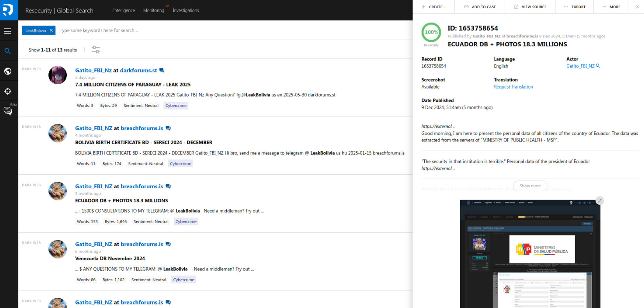Click Request Translation link
The height and width of the screenshot is (308, 644).
[x=513, y=87]
